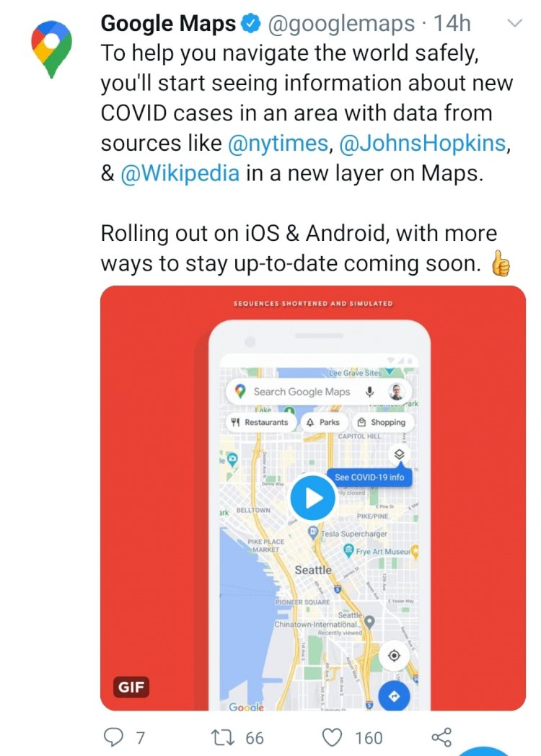Image resolution: width=541 pixels, height=756 pixels.
Task: Tap the map layers icon in GIF
Action: click(x=399, y=454)
